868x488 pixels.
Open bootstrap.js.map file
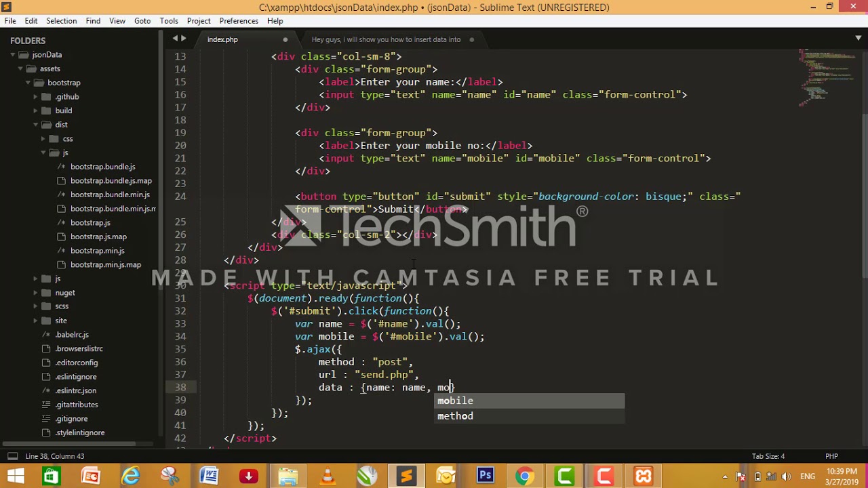coord(98,237)
